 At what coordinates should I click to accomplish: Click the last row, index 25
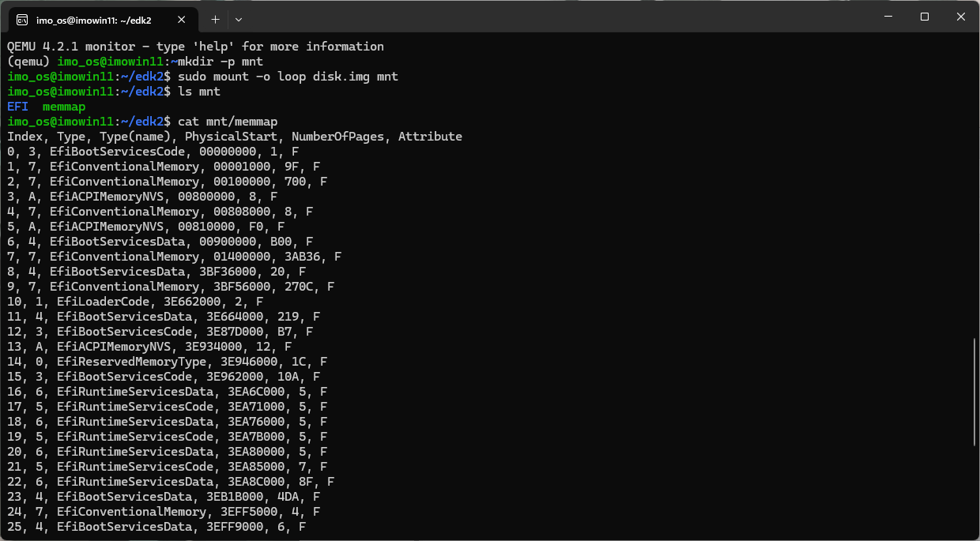tap(156, 527)
